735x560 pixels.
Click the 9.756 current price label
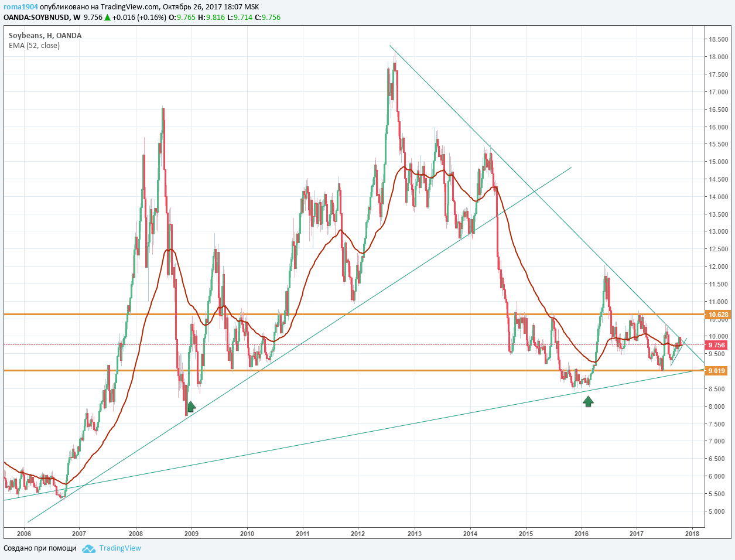(717, 345)
